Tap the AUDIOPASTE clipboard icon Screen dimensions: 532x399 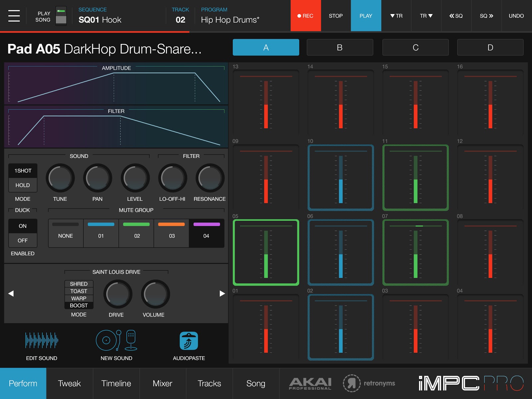point(189,341)
